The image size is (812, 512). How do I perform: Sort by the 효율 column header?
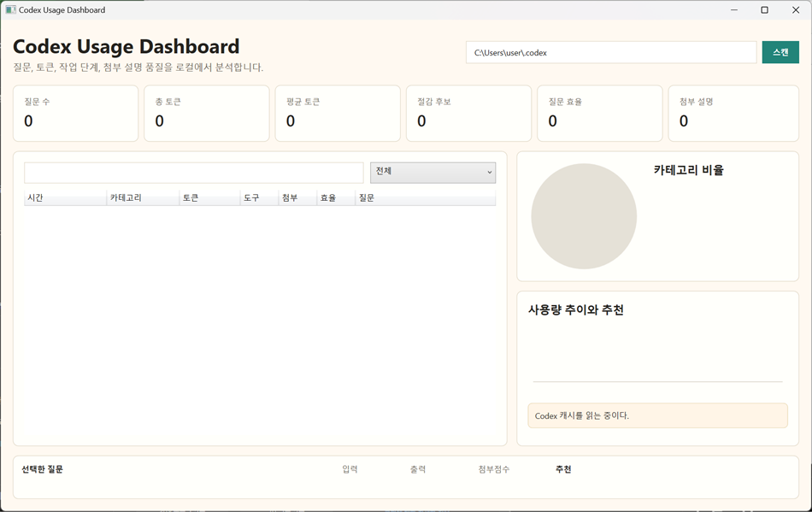coord(336,197)
